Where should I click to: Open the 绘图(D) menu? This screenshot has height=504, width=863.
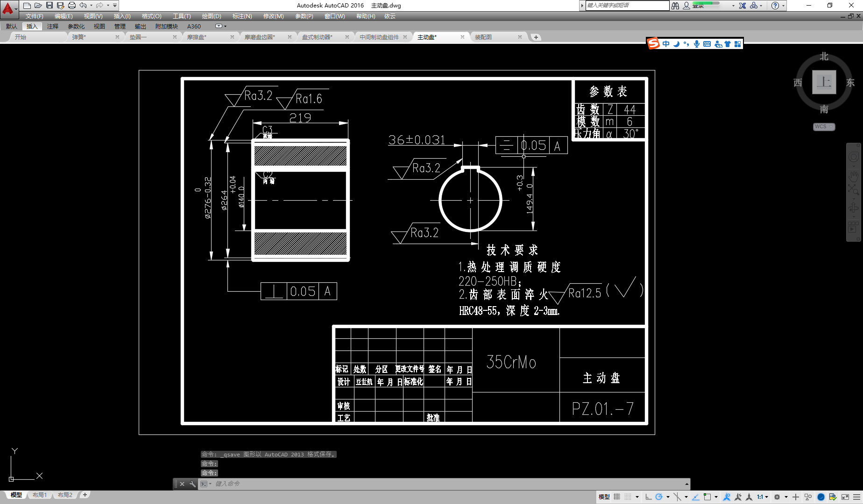(x=212, y=16)
